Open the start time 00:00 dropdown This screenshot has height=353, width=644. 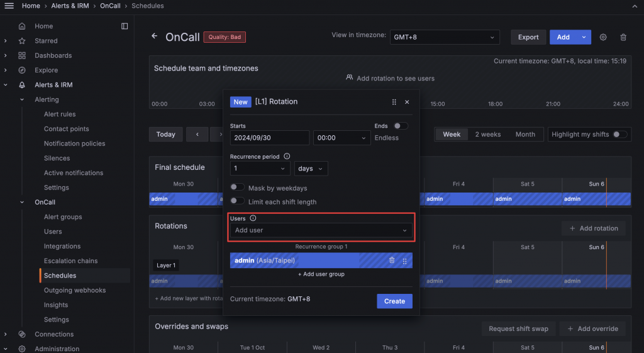pyautogui.click(x=341, y=138)
